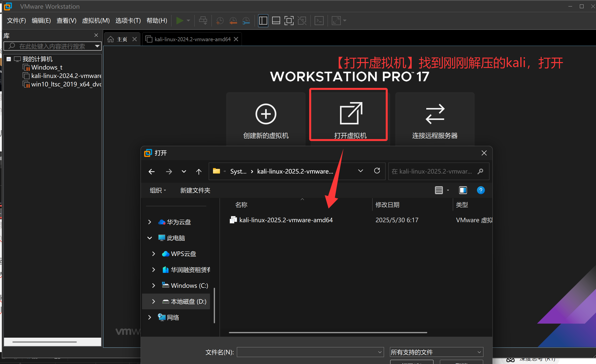Open the 所有支持的文件 file type dropdown
The width and height of the screenshot is (596, 364).
coord(436,352)
